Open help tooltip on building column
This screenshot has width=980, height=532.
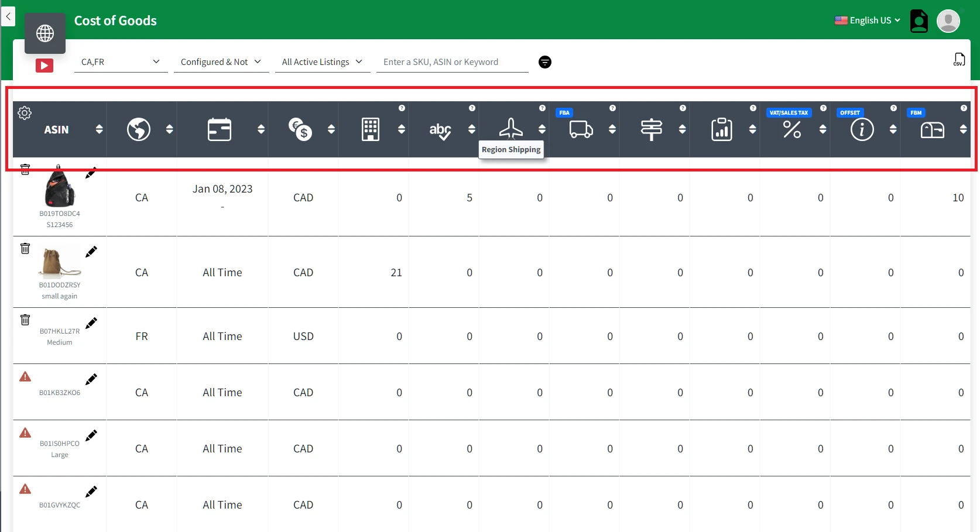click(402, 108)
